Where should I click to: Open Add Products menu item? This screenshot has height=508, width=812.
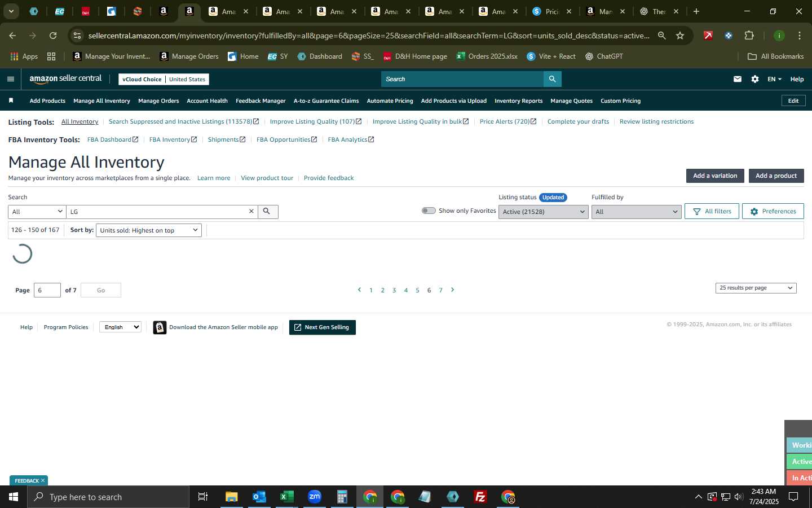47,100
